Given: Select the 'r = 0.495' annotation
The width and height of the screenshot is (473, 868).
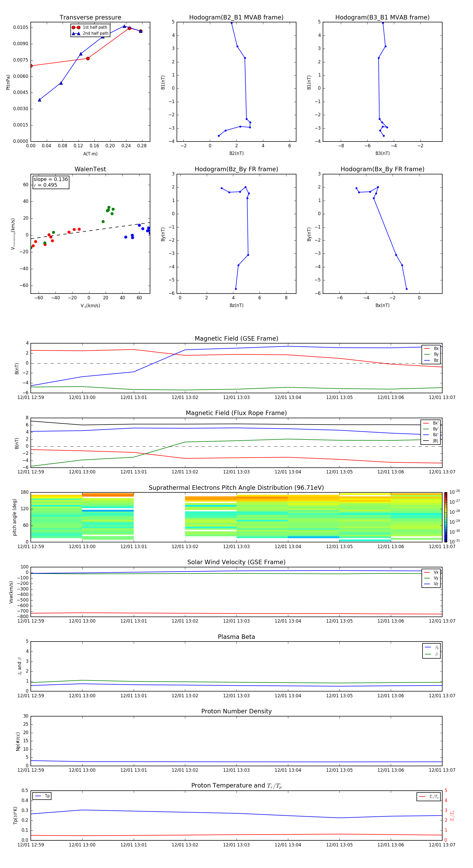Looking at the screenshot, I should point(45,185).
